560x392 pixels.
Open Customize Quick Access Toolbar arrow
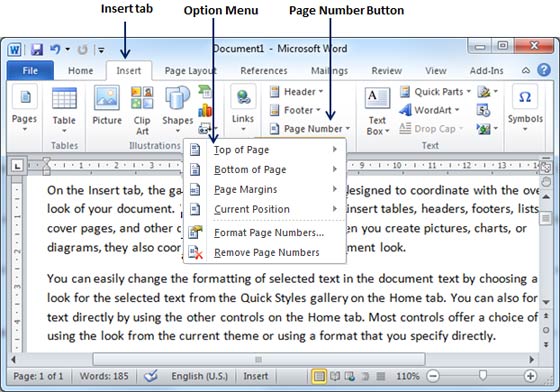tap(101, 50)
